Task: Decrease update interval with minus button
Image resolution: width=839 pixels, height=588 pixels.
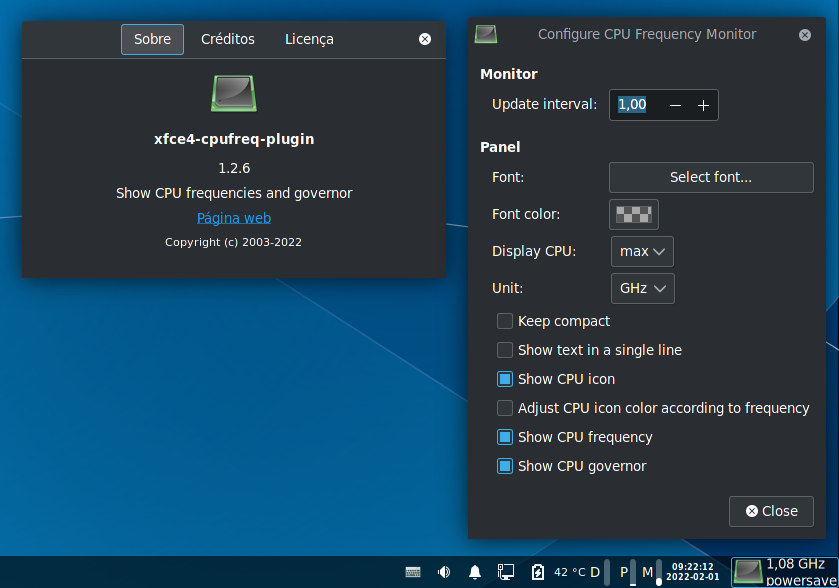Action: pyautogui.click(x=675, y=105)
